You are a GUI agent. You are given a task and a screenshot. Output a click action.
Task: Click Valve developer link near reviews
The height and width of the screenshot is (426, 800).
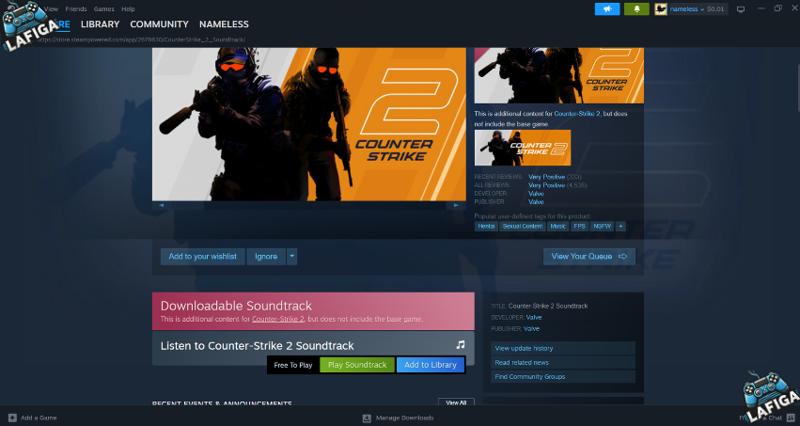(536, 194)
